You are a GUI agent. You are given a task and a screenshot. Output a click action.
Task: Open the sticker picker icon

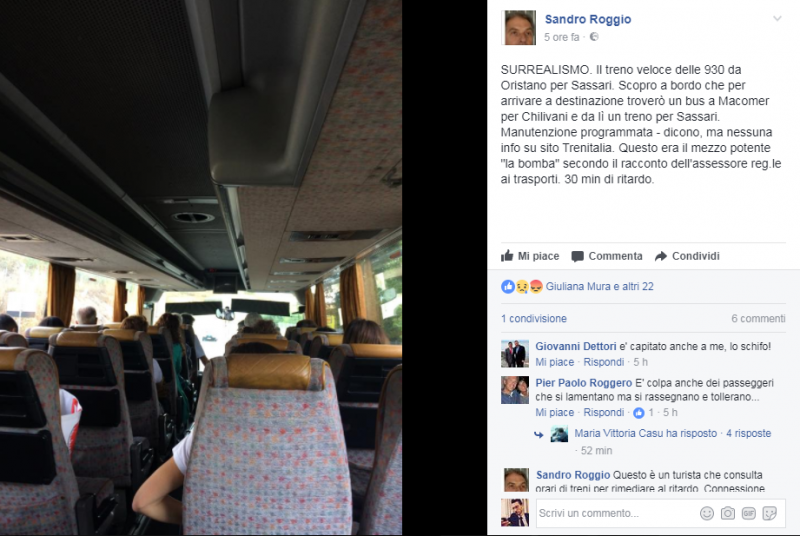[x=769, y=513]
